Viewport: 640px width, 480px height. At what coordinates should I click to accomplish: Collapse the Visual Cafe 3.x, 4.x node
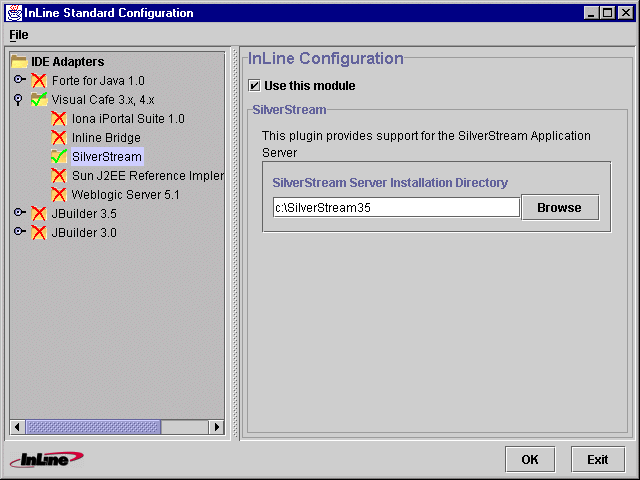coord(18,100)
